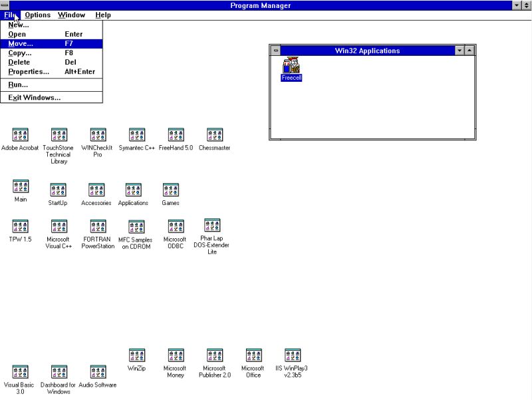Choose Exit Windows... in File menu
The image size is (532, 400).
(x=51, y=97)
